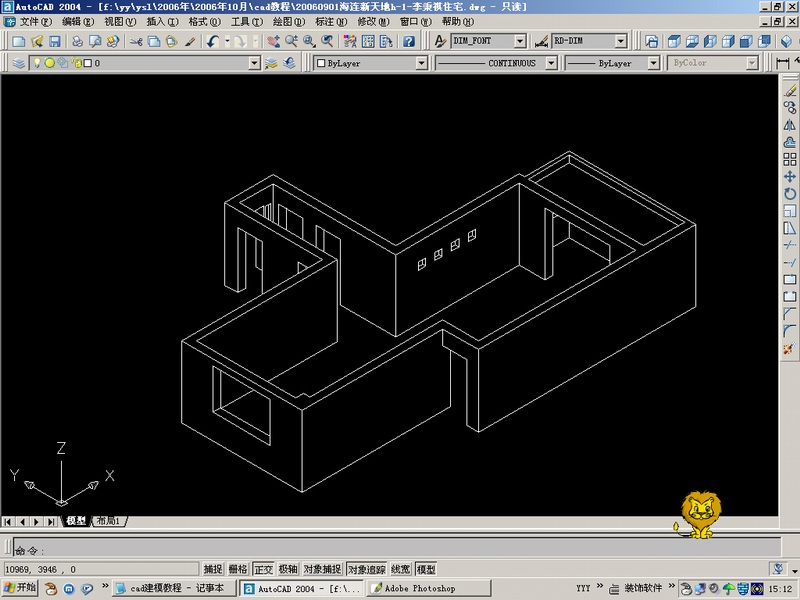Select the Rotate tool in the right toolbar

pos(790,194)
